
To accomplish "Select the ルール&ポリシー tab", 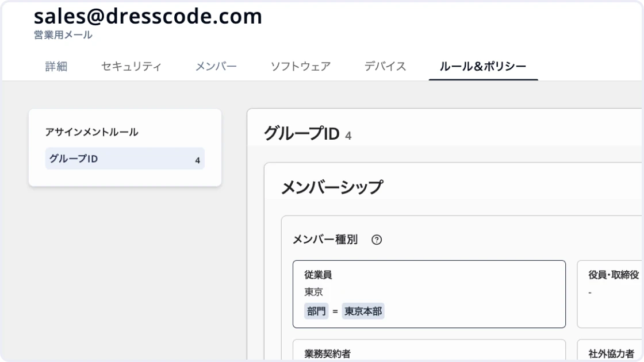I will (x=483, y=67).
